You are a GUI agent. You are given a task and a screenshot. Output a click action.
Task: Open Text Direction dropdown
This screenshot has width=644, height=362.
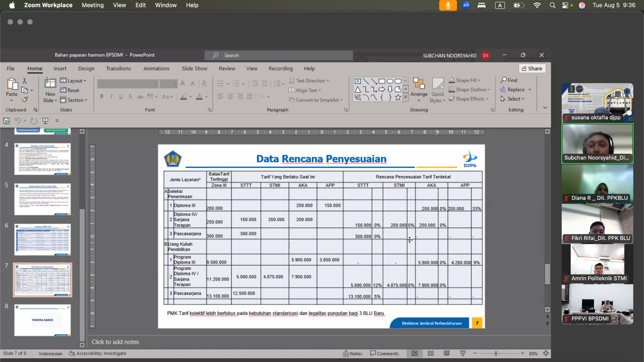point(309,81)
